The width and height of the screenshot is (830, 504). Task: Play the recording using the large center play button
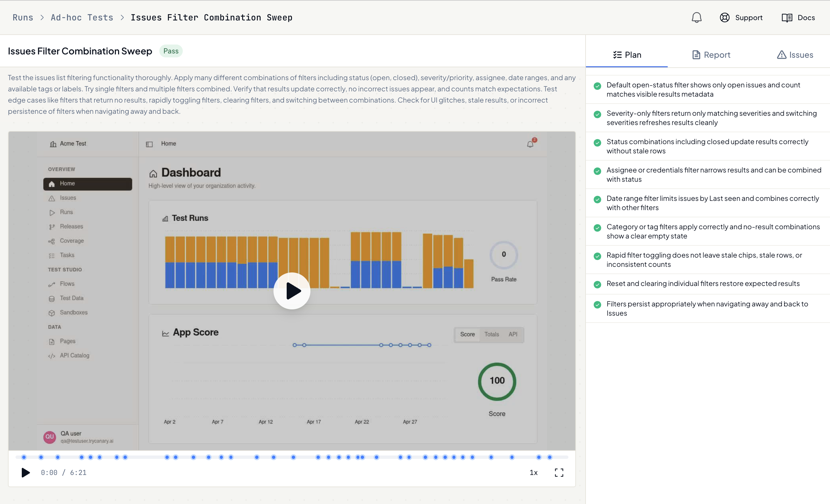pos(292,291)
